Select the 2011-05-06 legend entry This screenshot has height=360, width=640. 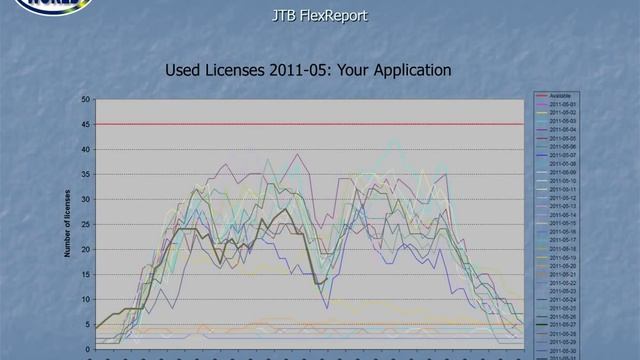tap(556, 147)
